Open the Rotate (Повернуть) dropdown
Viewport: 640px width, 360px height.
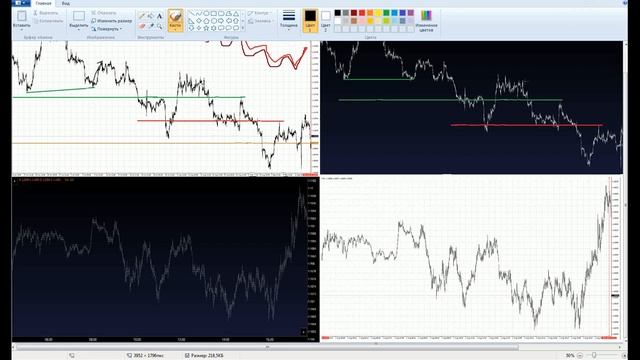107,29
